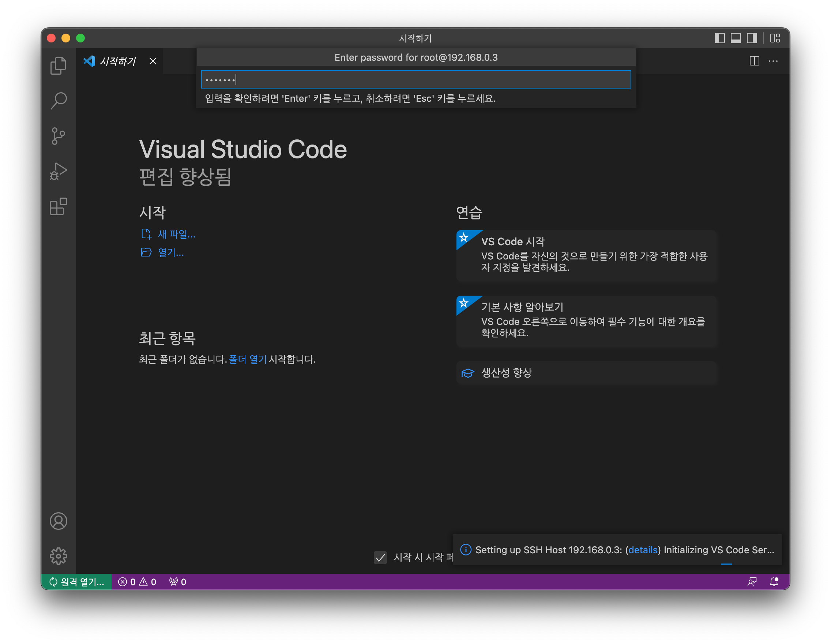Open the Customize Layout menu

click(775, 38)
